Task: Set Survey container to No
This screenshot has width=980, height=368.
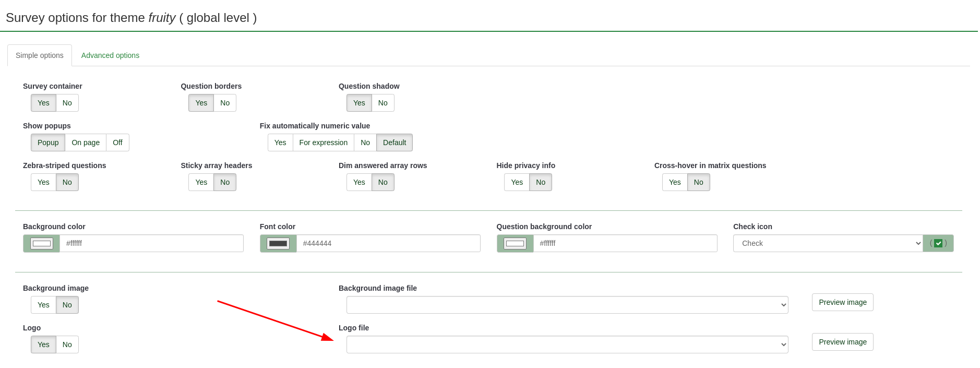Action: point(67,103)
